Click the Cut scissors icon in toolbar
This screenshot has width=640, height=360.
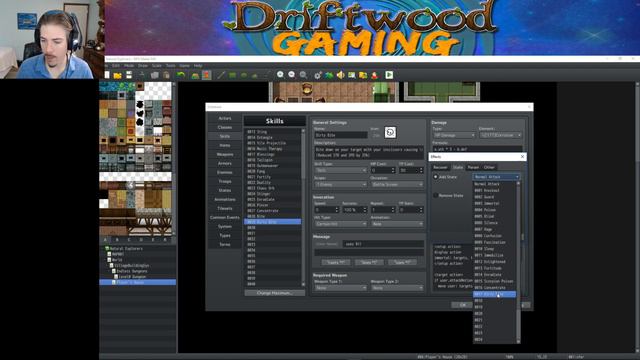[142, 75]
